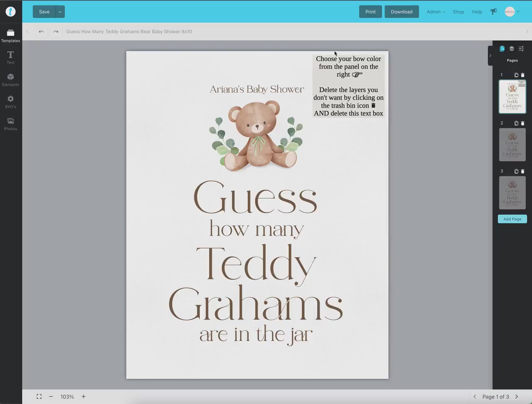This screenshot has height=404, width=532.
Task: Collapse the right side panel
Action: [x=490, y=56]
